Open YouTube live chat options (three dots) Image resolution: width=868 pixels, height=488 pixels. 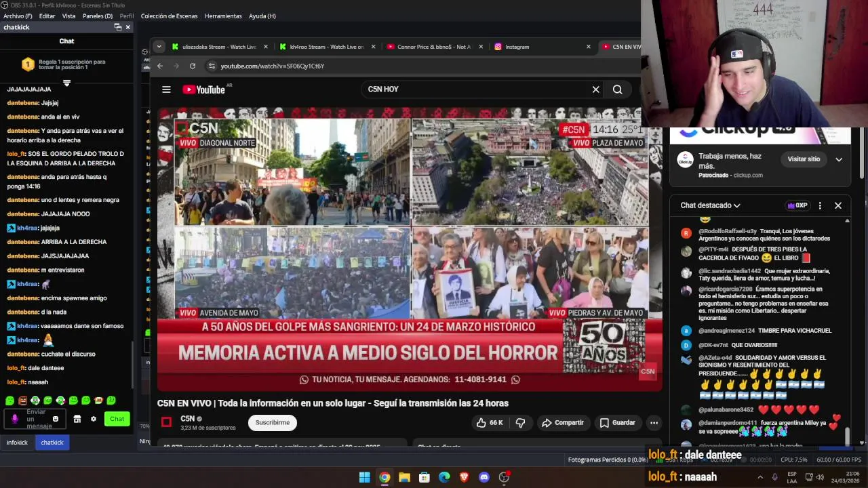pos(820,205)
